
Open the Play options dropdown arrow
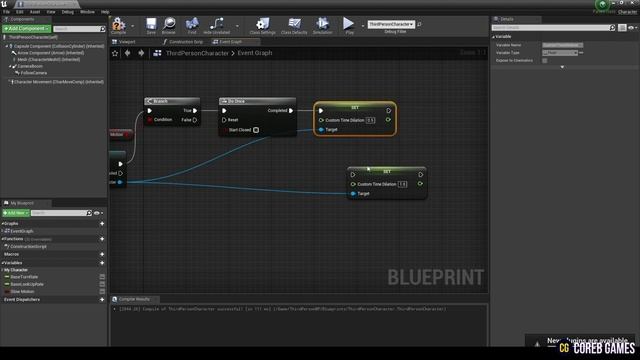click(362, 26)
